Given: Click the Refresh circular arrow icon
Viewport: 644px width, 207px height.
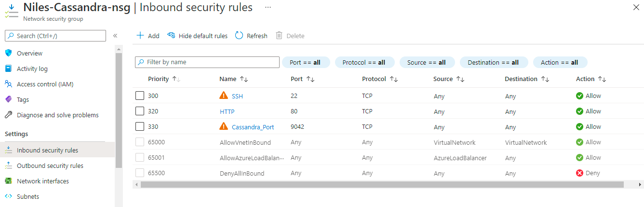Looking at the screenshot, I should point(239,36).
